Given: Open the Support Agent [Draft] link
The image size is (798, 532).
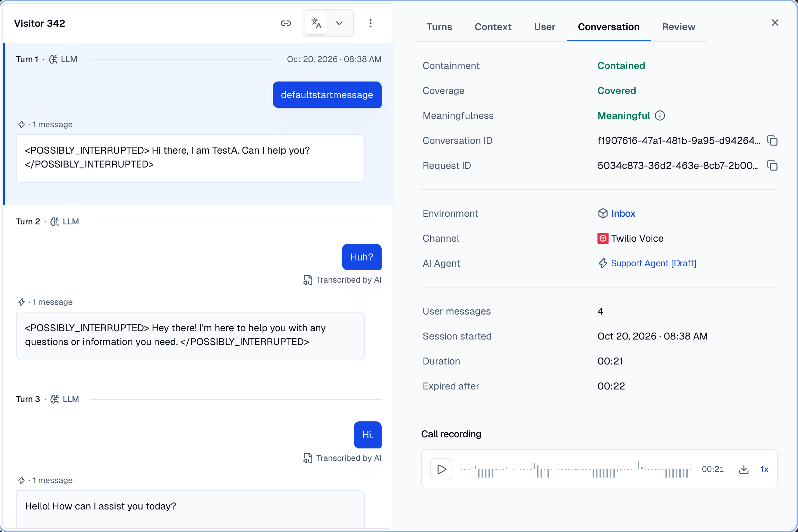Looking at the screenshot, I should [x=654, y=263].
